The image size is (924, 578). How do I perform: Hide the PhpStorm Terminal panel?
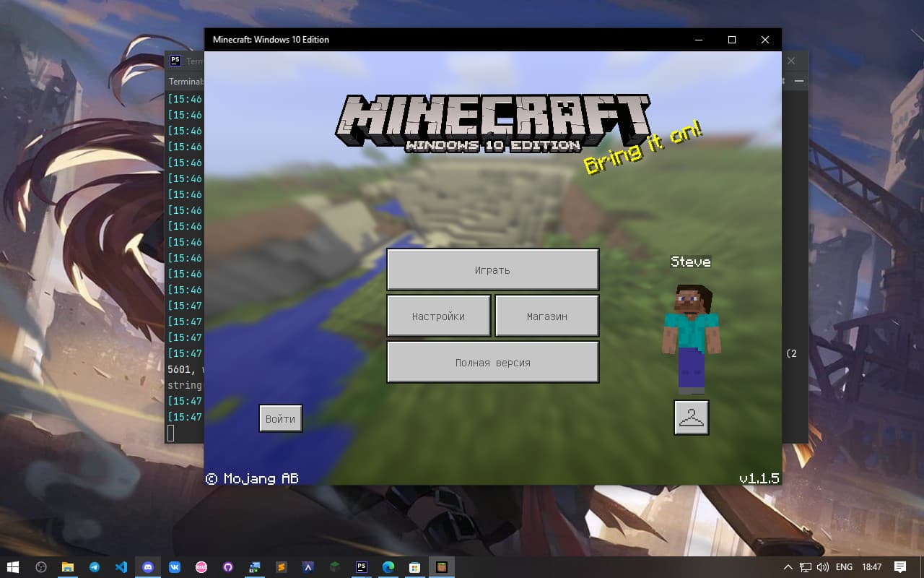pos(798,82)
